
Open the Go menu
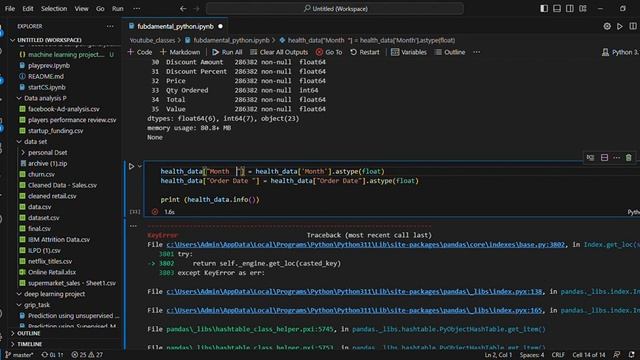coord(100,9)
